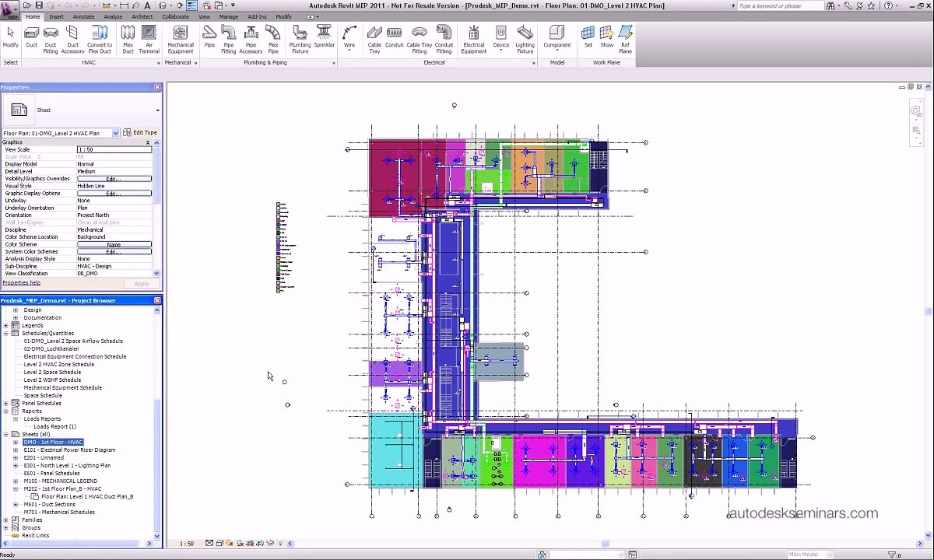This screenshot has height=560, width=934.
Task: Open the Revit application menu button
Action: (x=9, y=9)
